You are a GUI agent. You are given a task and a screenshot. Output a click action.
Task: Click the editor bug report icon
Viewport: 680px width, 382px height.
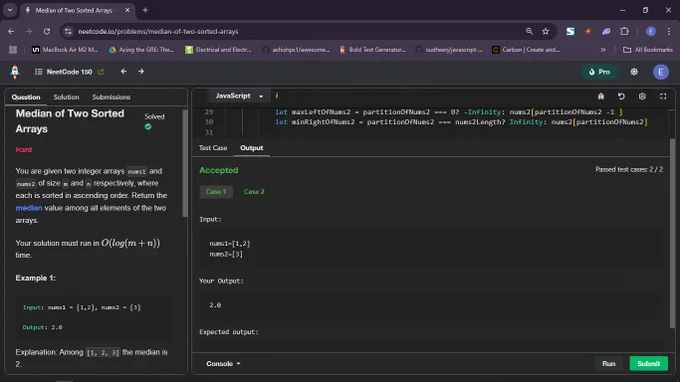click(601, 96)
